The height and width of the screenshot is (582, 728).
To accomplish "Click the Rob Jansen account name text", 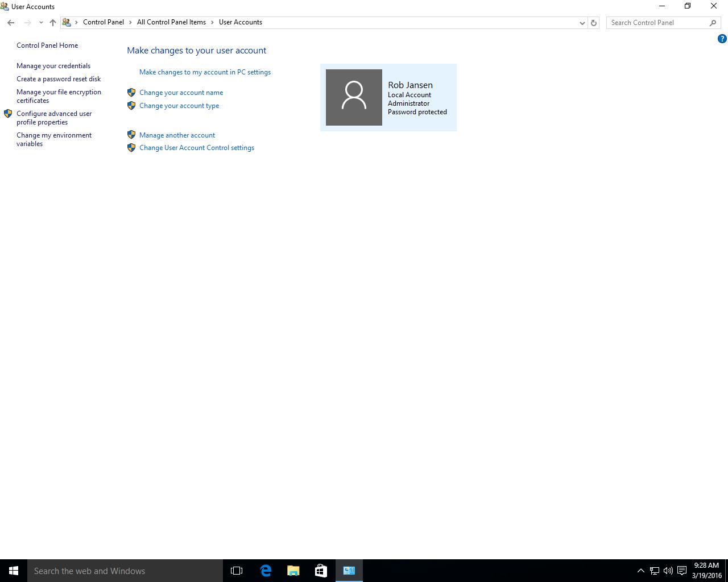I will pyautogui.click(x=410, y=85).
